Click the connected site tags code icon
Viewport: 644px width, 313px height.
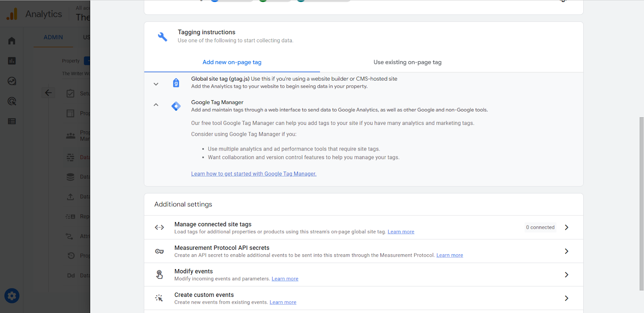click(159, 227)
